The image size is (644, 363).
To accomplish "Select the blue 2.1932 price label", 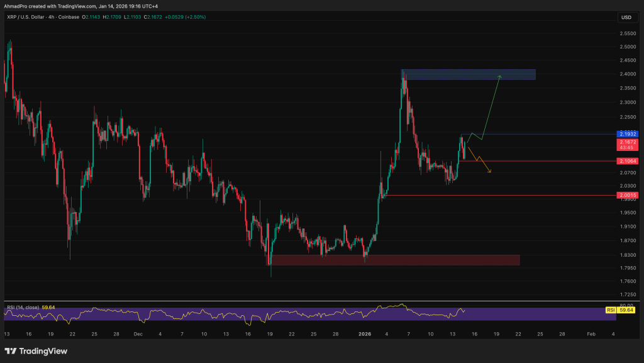I will point(628,134).
